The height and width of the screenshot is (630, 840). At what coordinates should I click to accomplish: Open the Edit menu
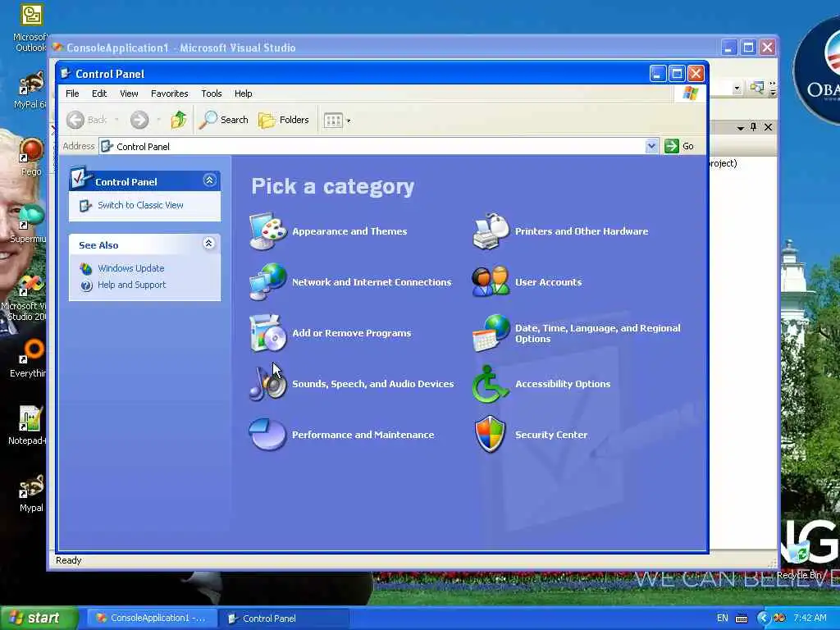99,94
